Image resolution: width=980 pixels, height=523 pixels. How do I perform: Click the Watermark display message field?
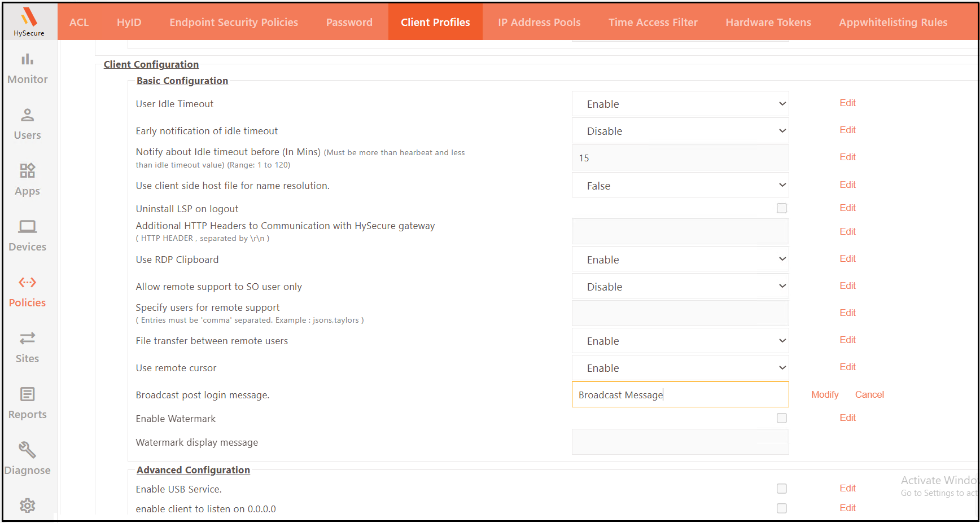click(x=680, y=442)
